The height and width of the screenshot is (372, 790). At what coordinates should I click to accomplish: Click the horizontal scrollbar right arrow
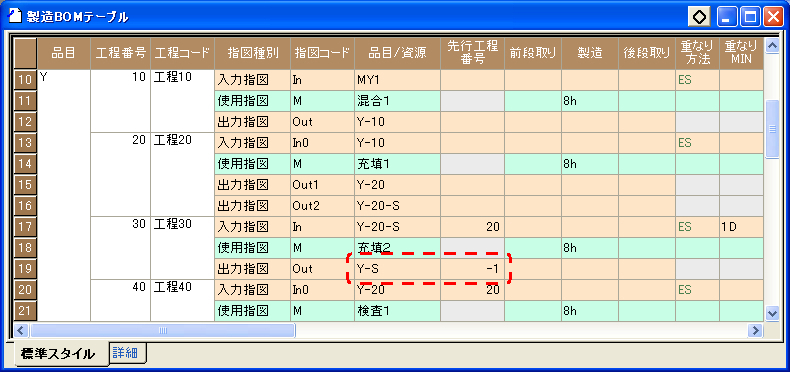pos(755,331)
